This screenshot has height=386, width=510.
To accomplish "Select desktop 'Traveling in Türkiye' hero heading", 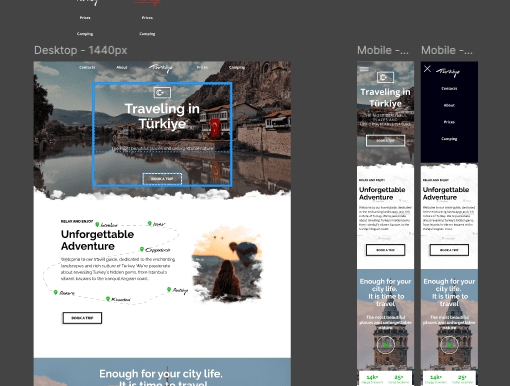I will click(x=162, y=116).
